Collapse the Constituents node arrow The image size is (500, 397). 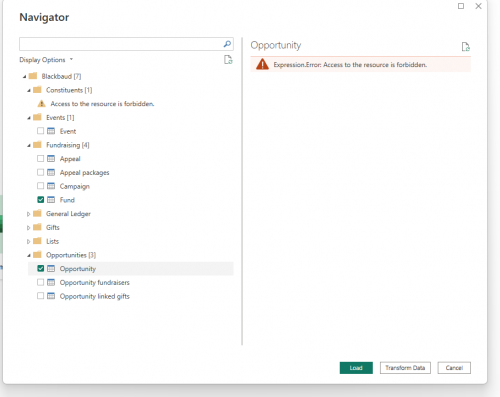29,91
